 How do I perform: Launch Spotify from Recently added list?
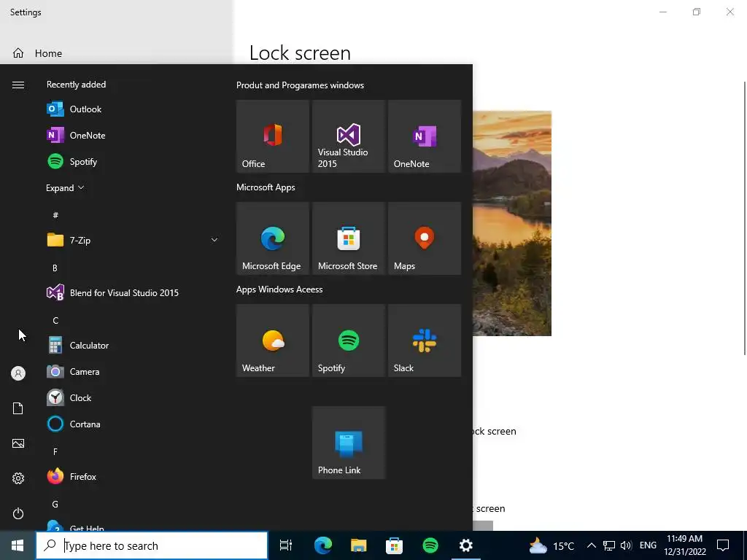click(x=133, y=161)
